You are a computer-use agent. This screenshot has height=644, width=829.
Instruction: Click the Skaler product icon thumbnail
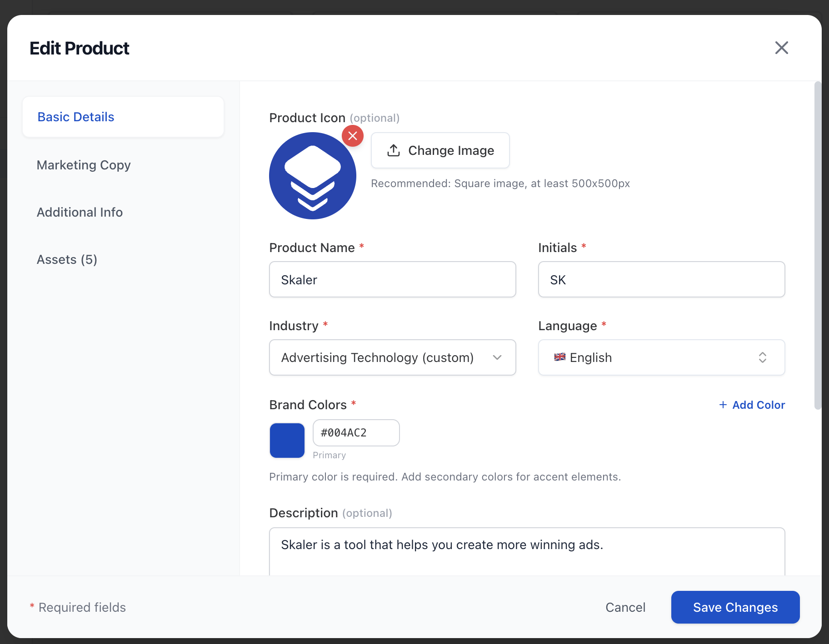(313, 176)
